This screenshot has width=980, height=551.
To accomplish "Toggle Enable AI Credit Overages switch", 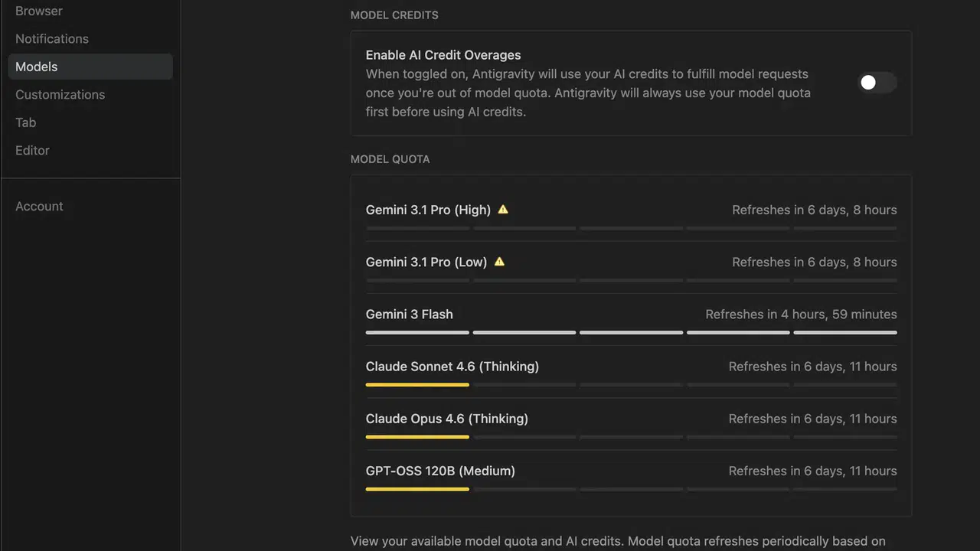I will click(877, 83).
